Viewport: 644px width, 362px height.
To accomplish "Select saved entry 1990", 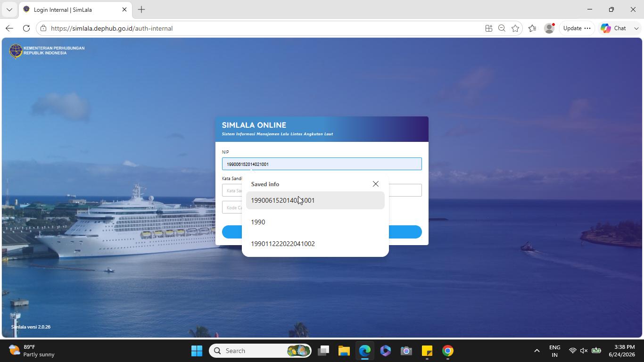I will [x=315, y=222].
